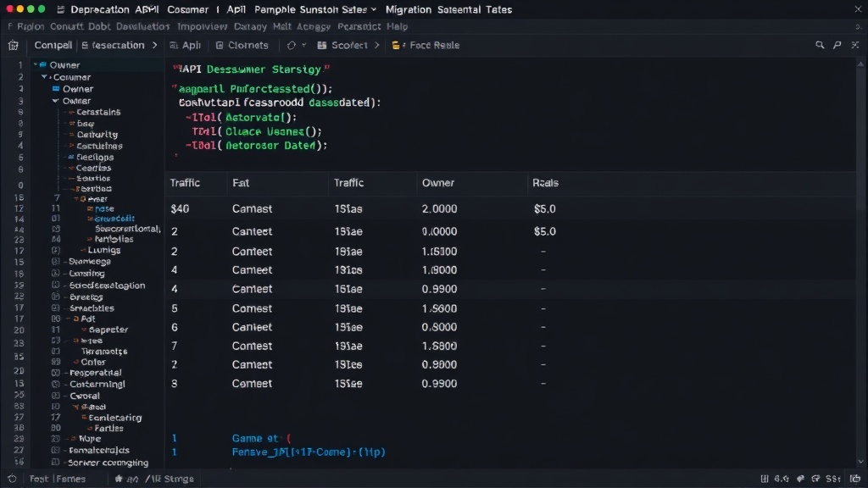This screenshot has width=868, height=488.
Task: Click the orange folder icon on Face Reale tab
Action: [x=396, y=46]
